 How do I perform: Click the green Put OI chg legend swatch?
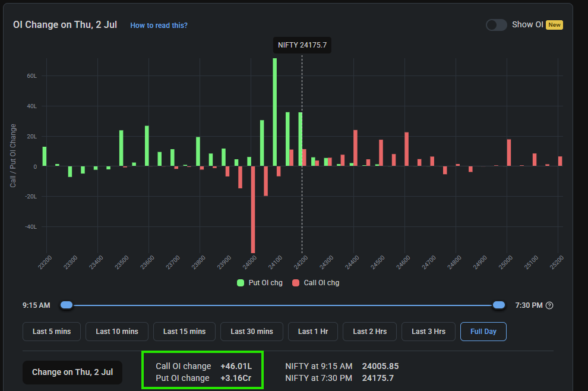(241, 283)
